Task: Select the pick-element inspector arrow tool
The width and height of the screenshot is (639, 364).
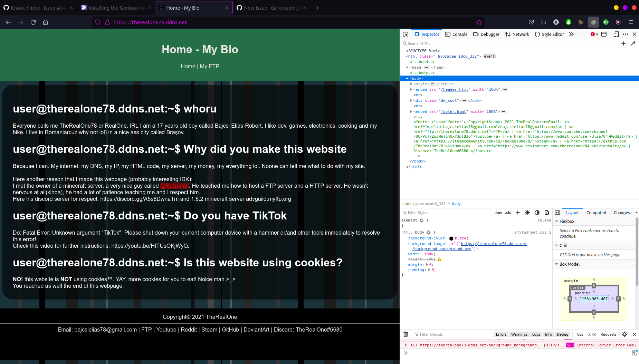Action: (406, 34)
